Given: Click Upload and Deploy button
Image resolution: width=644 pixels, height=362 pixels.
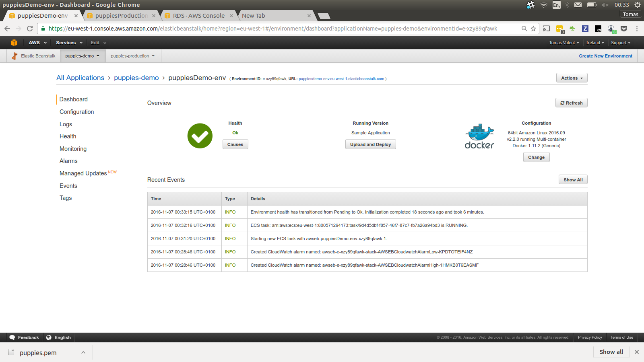Looking at the screenshot, I should [x=370, y=144].
